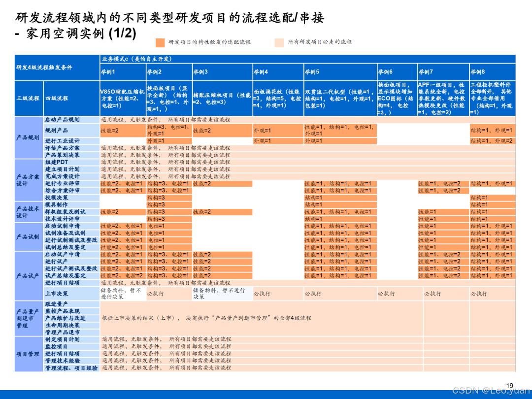The height and width of the screenshot is (399, 532).
Task: Click the 工程柜机塑料件全部新开 description cell
Action: [x=493, y=99]
